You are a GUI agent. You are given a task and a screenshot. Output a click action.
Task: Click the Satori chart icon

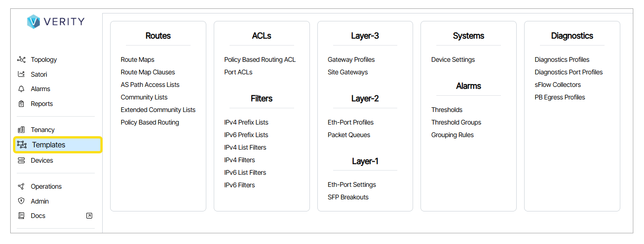coord(21,74)
